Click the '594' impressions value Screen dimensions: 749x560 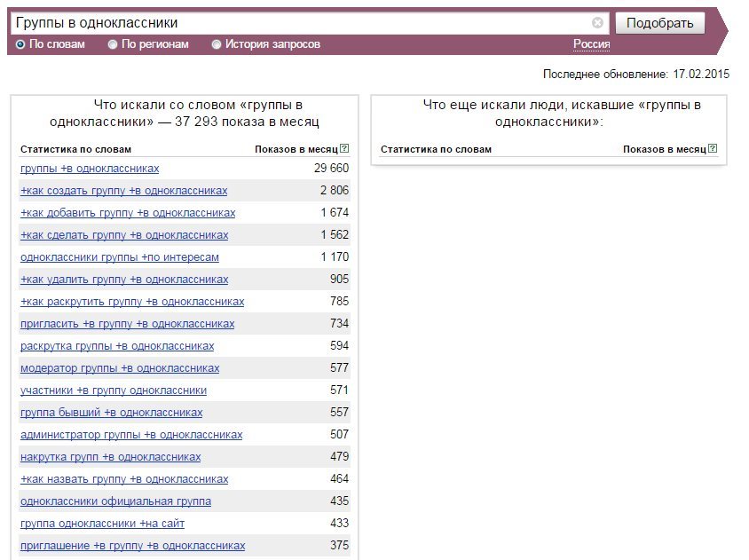tap(340, 345)
